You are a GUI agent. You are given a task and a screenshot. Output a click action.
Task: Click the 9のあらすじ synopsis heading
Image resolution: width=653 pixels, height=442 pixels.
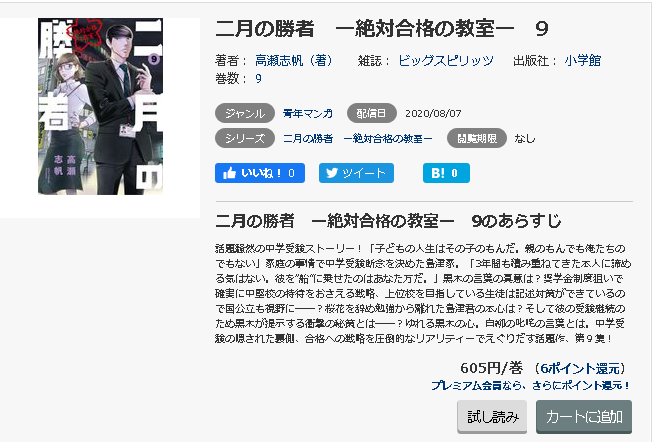click(516, 221)
